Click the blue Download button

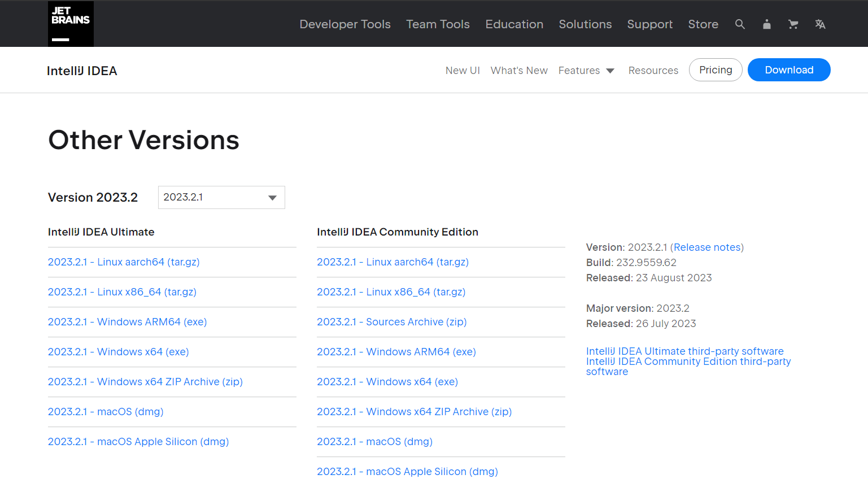[788, 70]
